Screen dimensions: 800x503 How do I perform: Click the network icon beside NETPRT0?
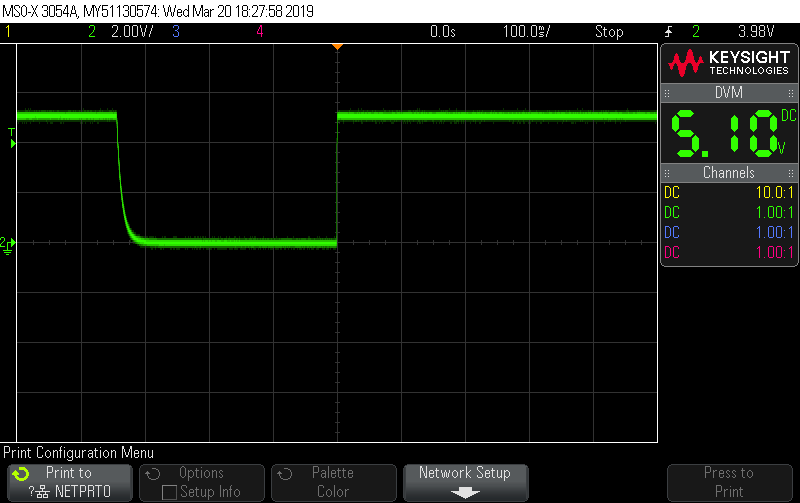pos(45,491)
